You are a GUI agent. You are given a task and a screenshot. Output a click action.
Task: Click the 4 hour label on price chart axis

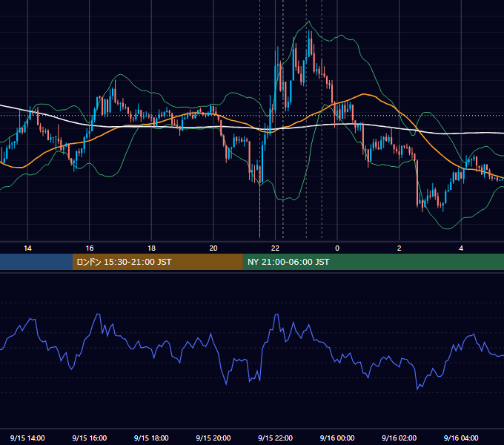(461, 248)
